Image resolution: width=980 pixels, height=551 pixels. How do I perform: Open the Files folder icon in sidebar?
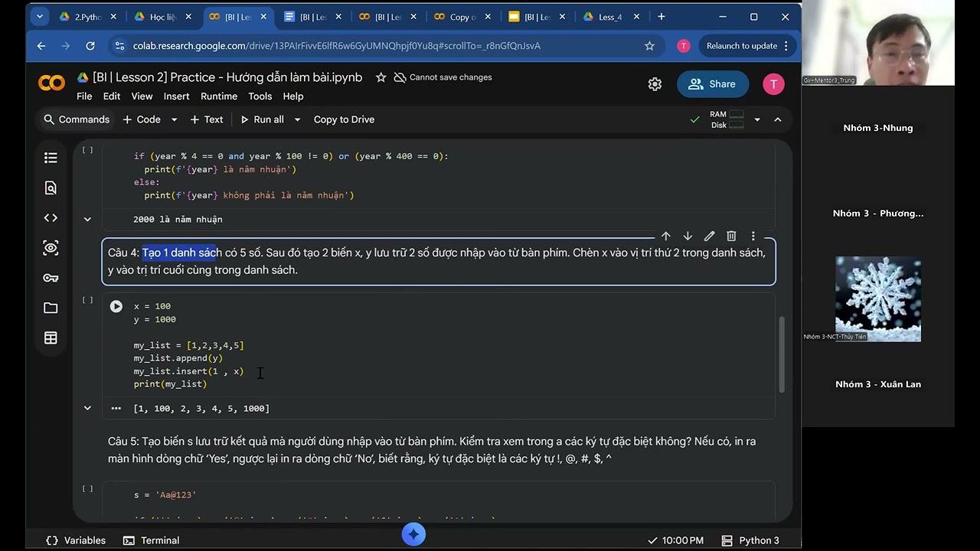51,308
